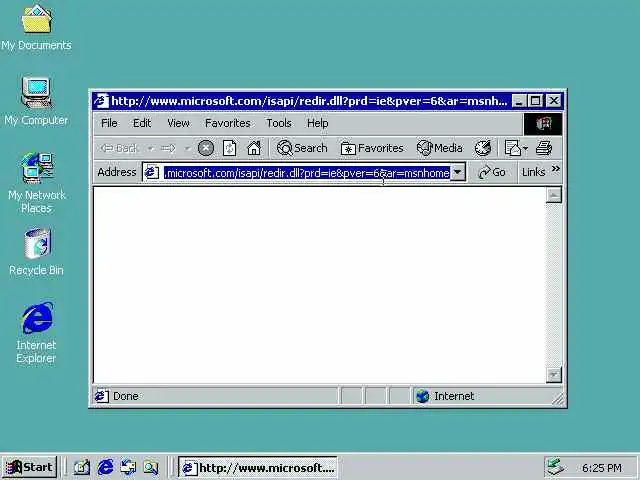Open the Favorites menu

coord(228,123)
